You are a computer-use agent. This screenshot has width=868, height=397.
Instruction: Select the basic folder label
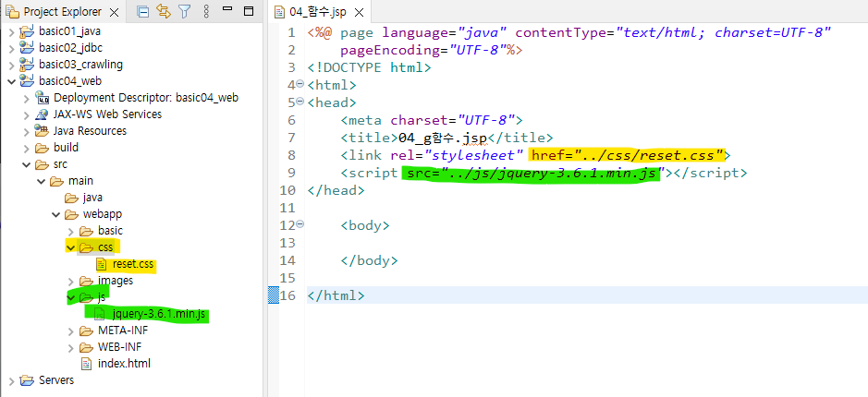click(x=110, y=231)
